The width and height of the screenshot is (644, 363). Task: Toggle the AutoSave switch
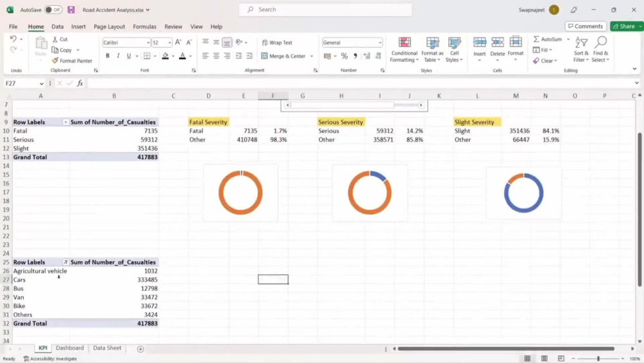point(53,10)
